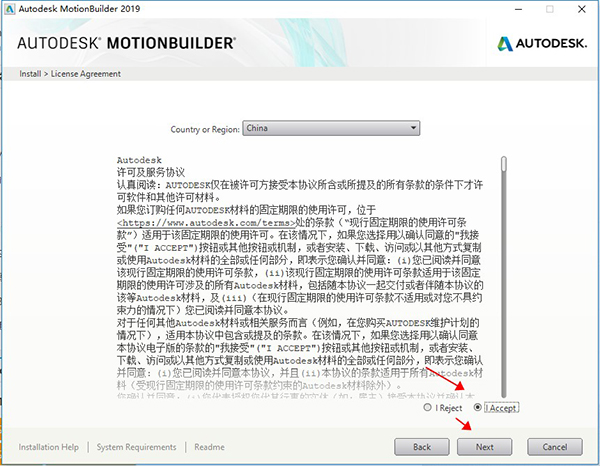Click the 许可及服务协议 heading text
The width and height of the screenshot is (600, 466).
click(151, 172)
